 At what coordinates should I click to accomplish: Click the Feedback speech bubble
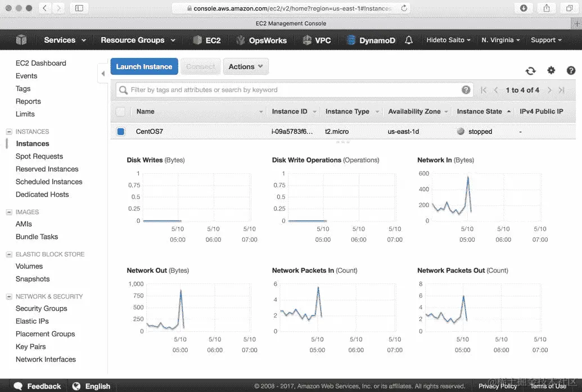pyautogui.click(x=18, y=386)
